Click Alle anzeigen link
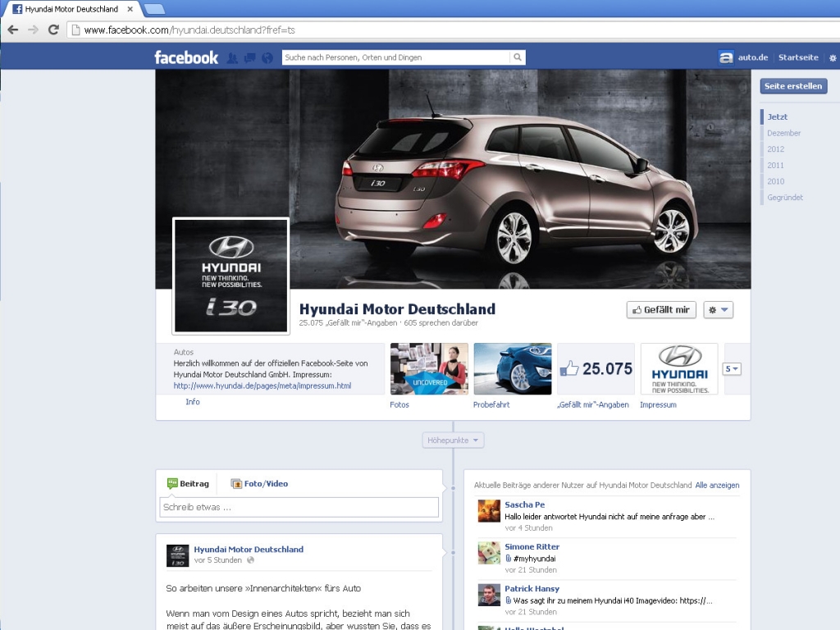Viewport: 840px width, 630px height. tap(717, 485)
